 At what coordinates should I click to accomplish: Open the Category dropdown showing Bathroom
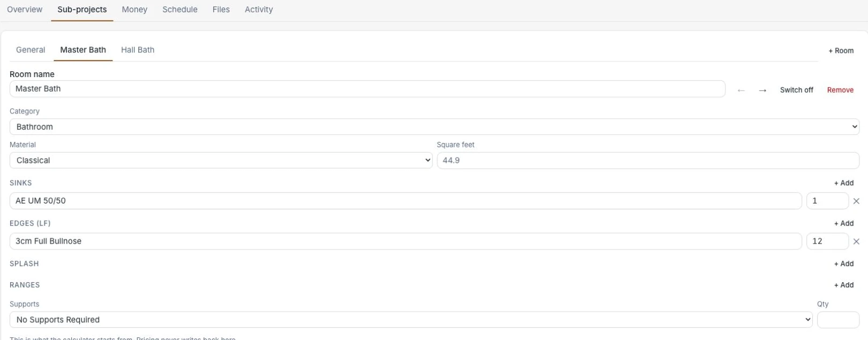pos(434,127)
